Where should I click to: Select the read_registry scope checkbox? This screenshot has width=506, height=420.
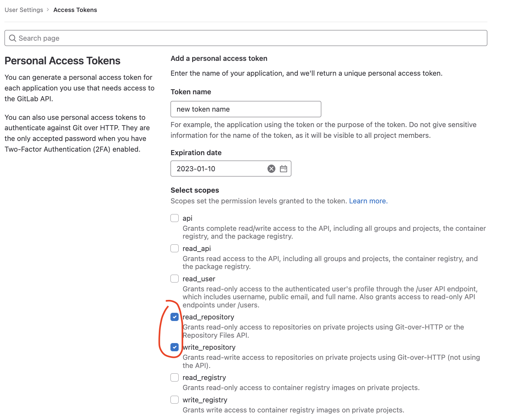click(175, 377)
